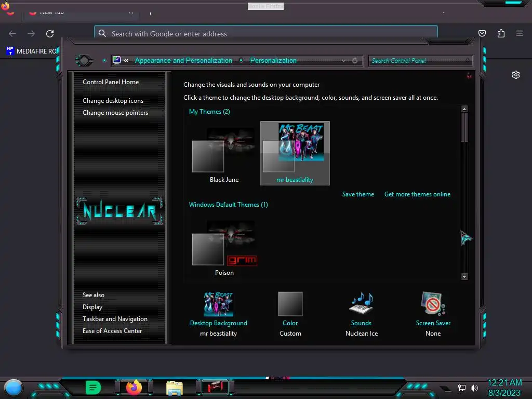Screen dimensions: 532x399
Task: Open Taskbar and Navigation link
Action: [x=115, y=319]
